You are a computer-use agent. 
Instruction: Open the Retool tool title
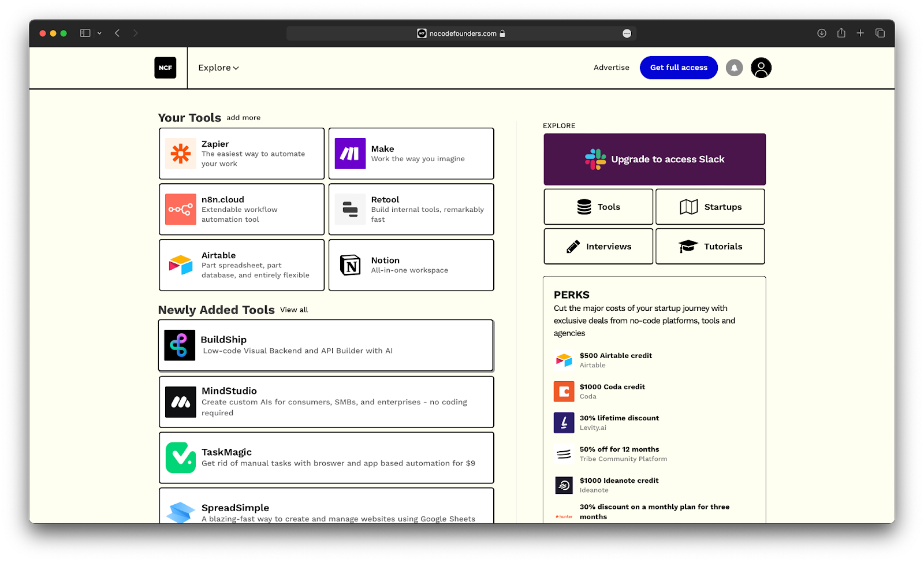385,199
